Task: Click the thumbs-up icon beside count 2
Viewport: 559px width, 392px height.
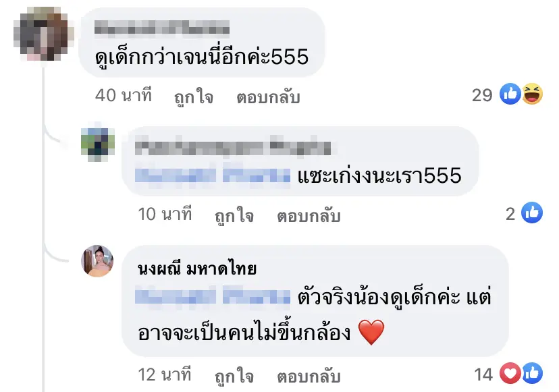Action: tap(532, 213)
